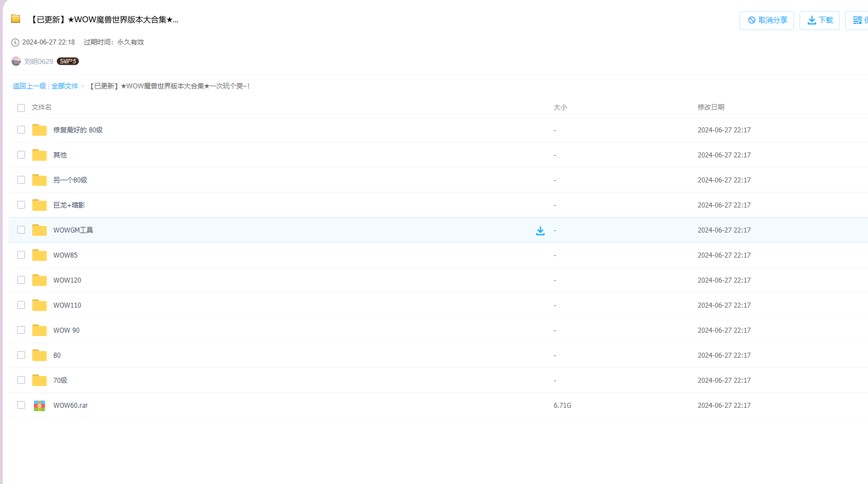The height and width of the screenshot is (484, 868).
Task: Click the 取消分享 button
Action: (767, 20)
